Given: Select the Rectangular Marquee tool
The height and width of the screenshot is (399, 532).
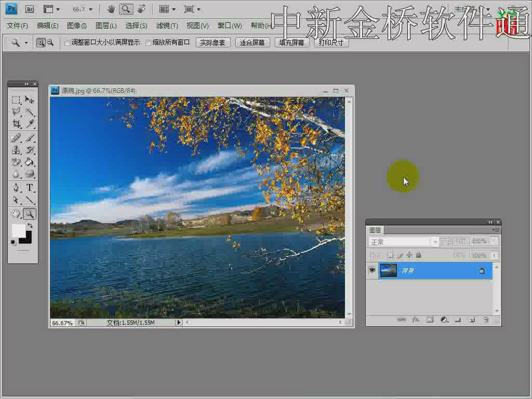Looking at the screenshot, I should click(x=16, y=100).
